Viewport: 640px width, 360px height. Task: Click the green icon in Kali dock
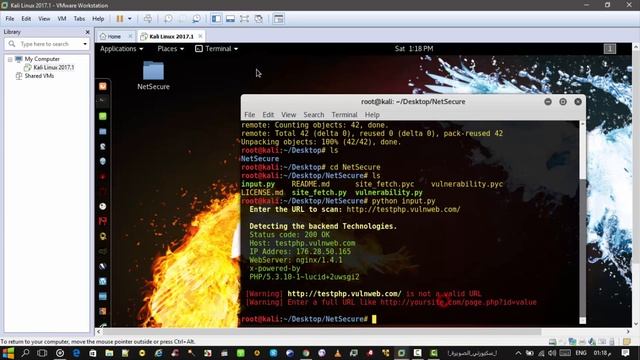click(103, 116)
